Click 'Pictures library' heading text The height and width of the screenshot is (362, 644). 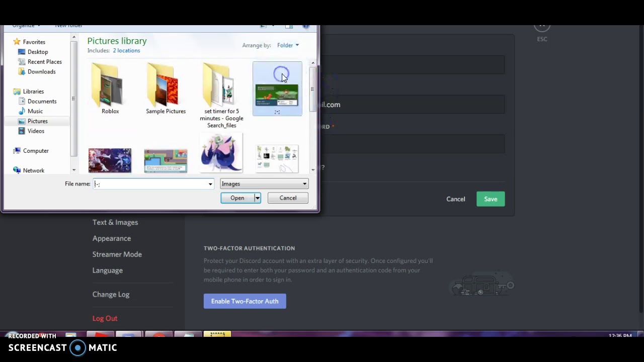[x=117, y=41]
